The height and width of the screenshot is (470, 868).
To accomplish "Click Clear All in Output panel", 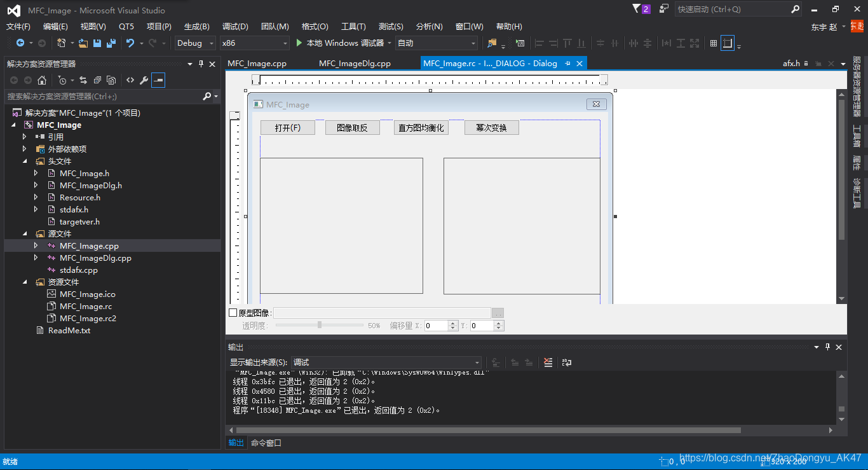I will click(x=548, y=363).
